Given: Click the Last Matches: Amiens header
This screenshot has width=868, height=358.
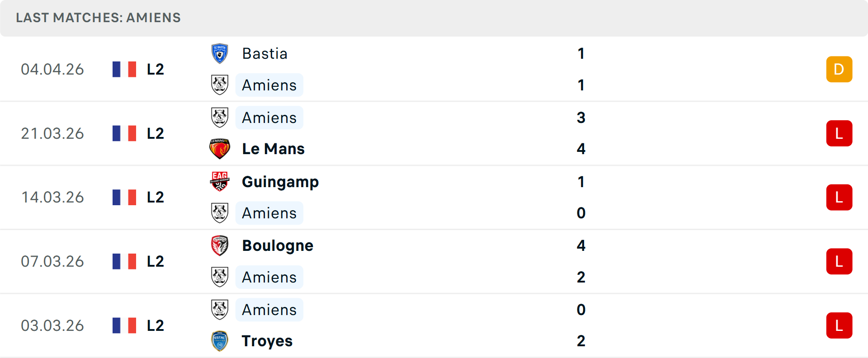Looking at the screenshot, I should pyautogui.click(x=98, y=18).
